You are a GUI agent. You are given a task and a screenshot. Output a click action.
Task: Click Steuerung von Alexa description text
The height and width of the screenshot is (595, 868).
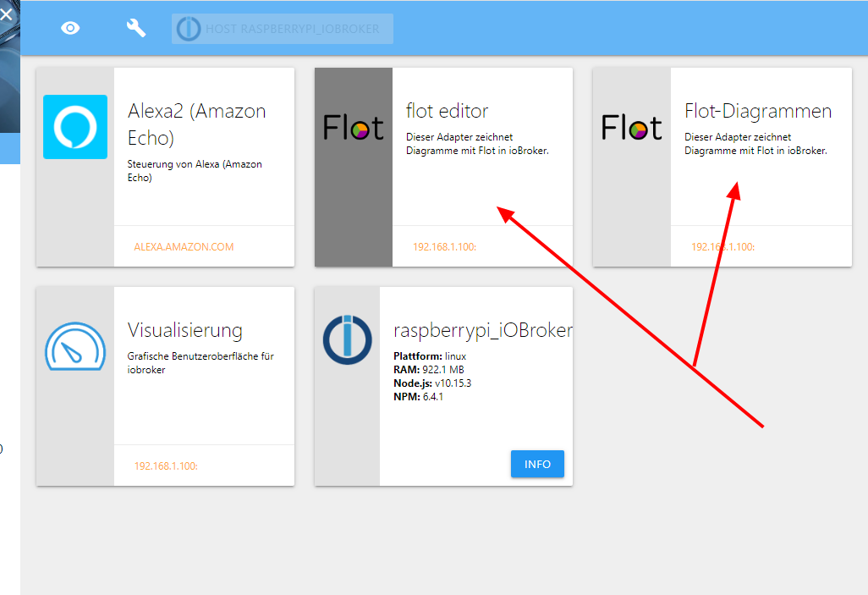(x=195, y=171)
